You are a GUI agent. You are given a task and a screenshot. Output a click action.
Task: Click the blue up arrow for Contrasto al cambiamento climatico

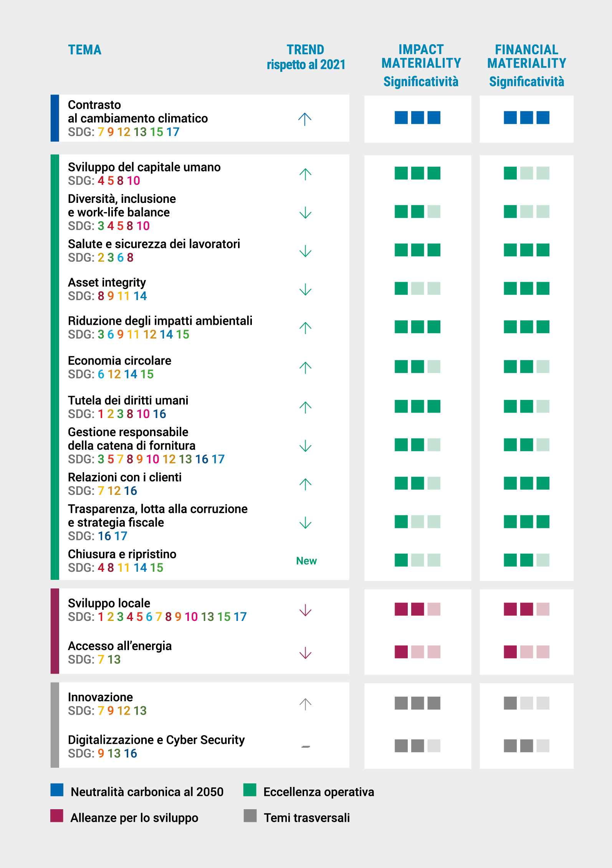click(305, 119)
